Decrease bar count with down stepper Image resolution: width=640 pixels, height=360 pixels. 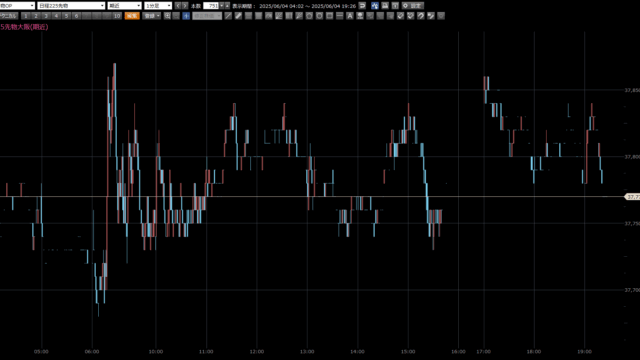click(x=222, y=6)
